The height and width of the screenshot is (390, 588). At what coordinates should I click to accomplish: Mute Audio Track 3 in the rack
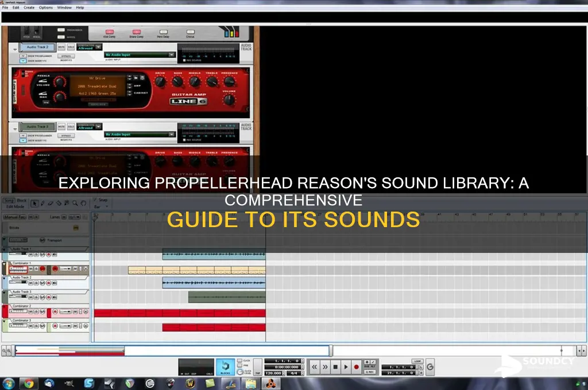(61, 127)
